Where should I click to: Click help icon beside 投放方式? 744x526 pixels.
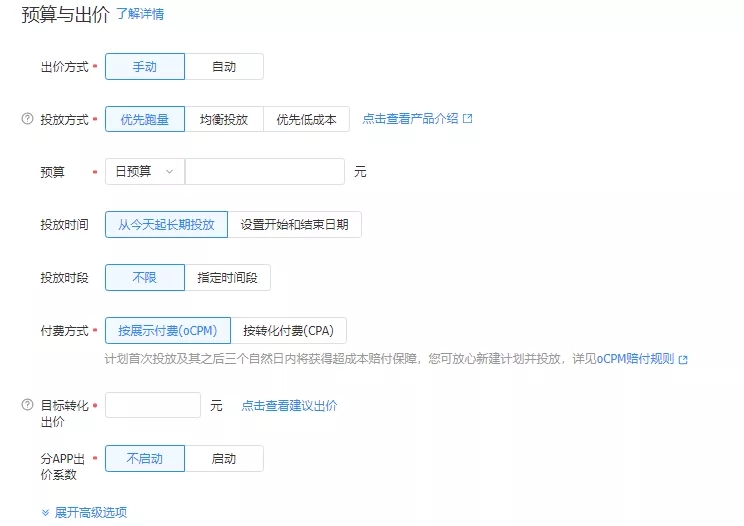tap(27, 119)
